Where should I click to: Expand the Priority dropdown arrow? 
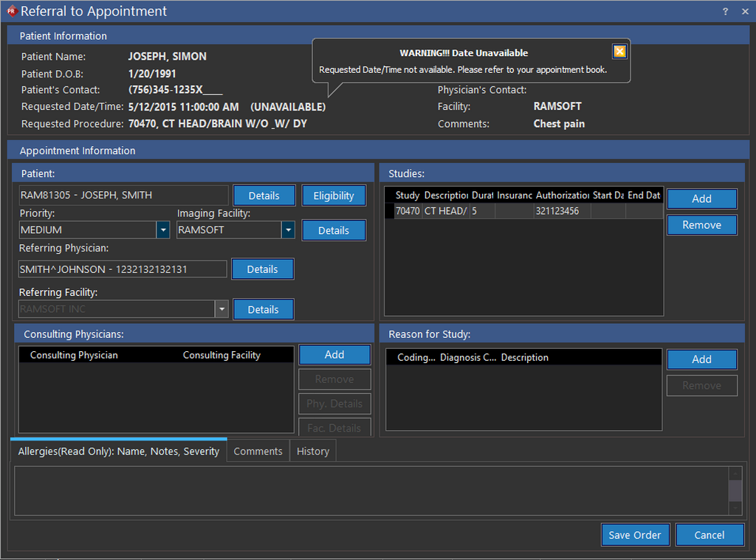[163, 230]
